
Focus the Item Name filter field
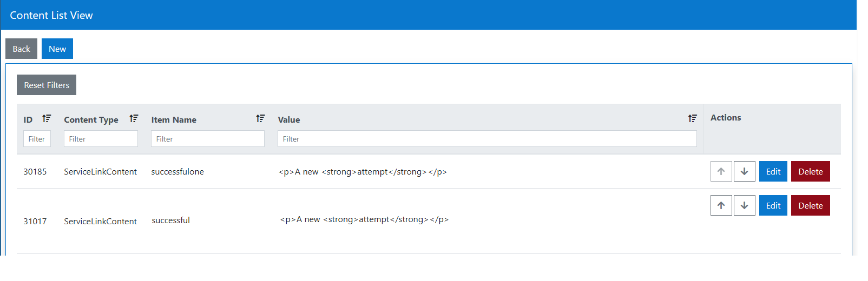click(x=208, y=139)
